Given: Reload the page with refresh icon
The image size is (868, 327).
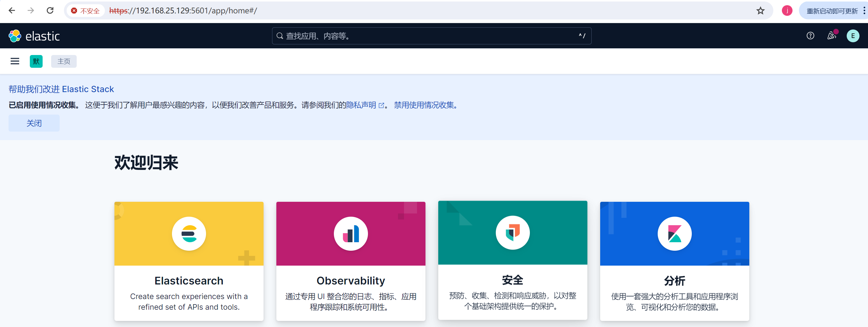Looking at the screenshot, I should pos(50,10).
